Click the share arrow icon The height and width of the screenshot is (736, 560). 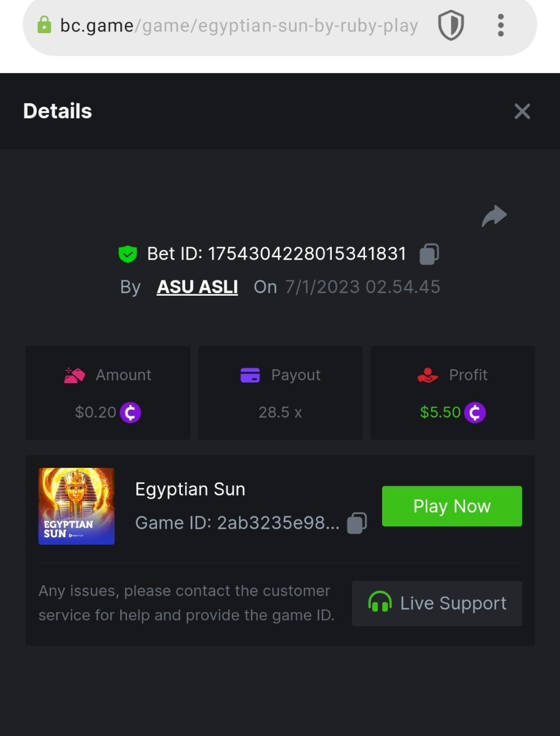pos(494,216)
